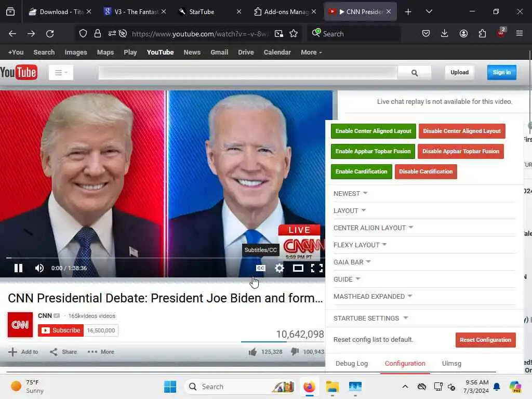Expand the CENTER ALIGN LAYOUT section
Viewport: 532px width, 399px height.
(x=373, y=228)
